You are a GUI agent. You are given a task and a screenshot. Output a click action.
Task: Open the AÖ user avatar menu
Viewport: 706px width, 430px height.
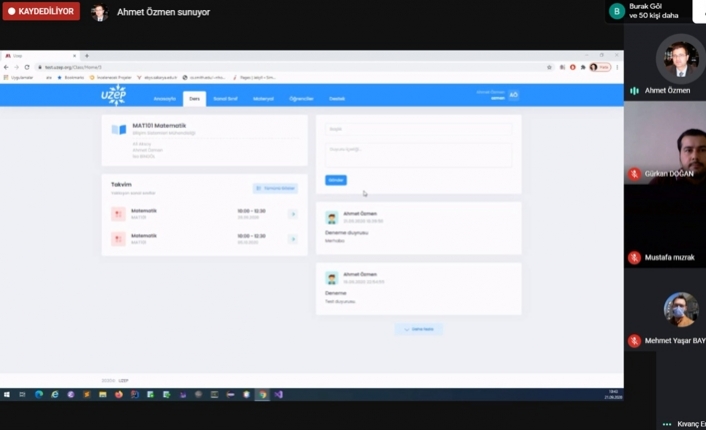click(513, 95)
